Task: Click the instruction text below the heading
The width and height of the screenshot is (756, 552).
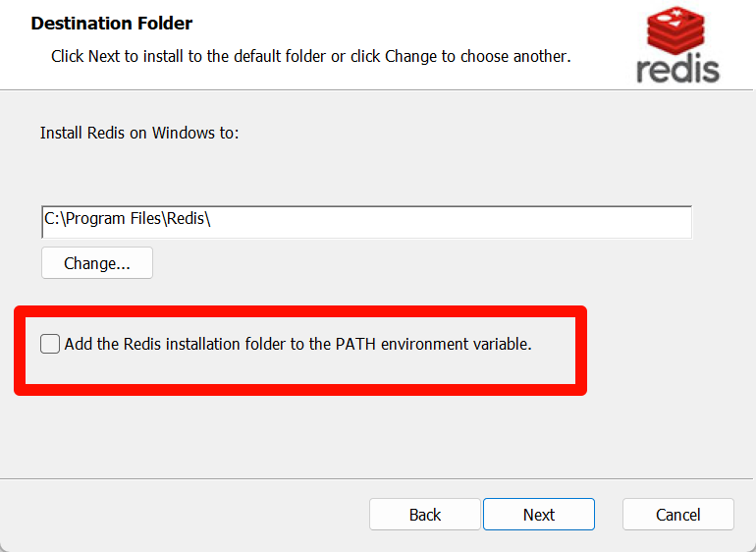Action: tap(310, 56)
